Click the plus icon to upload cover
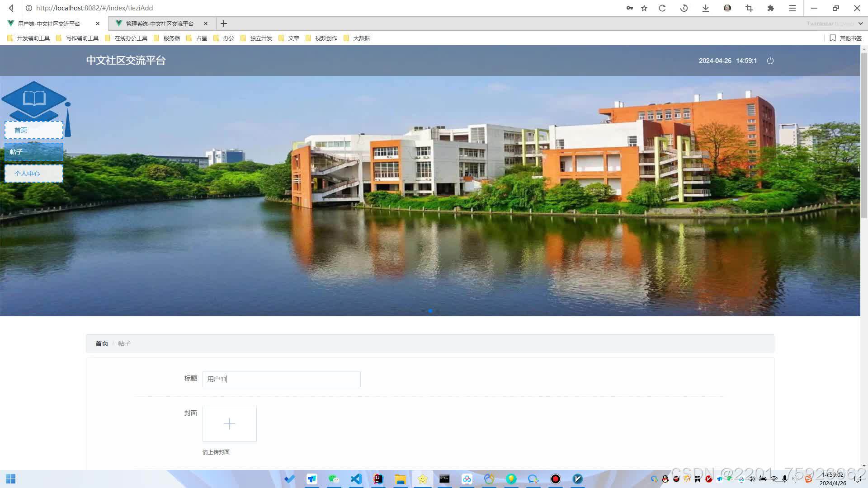This screenshot has width=868, height=488. [x=230, y=424]
